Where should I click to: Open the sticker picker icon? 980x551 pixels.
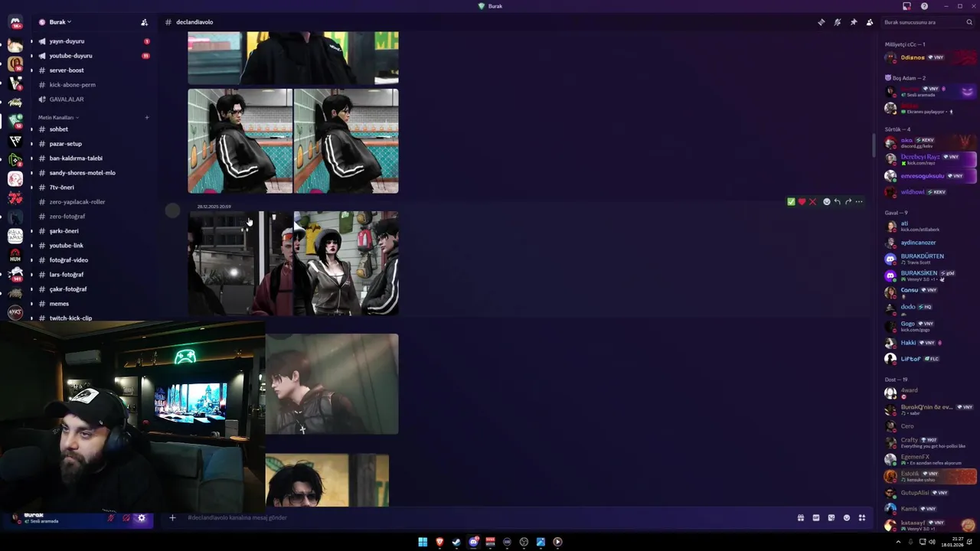pyautogui.click(x=831, y=518)
